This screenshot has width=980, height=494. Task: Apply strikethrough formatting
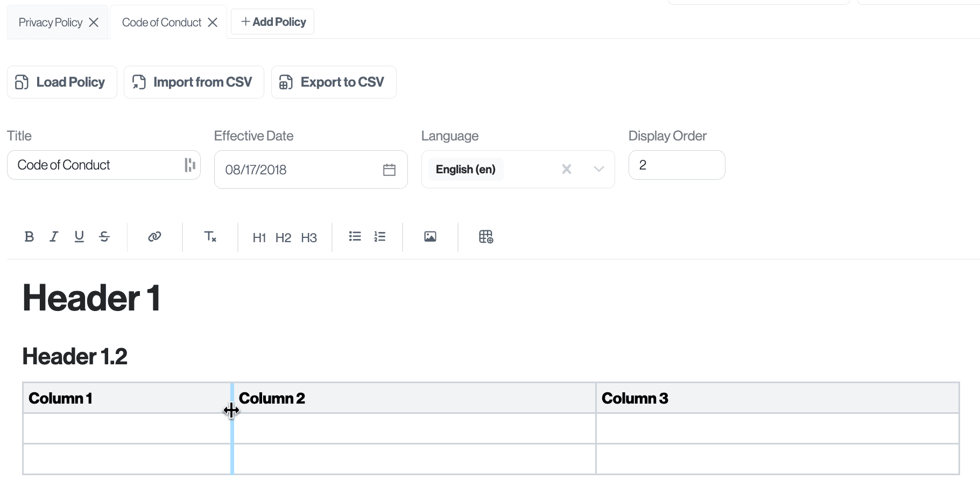104,237
